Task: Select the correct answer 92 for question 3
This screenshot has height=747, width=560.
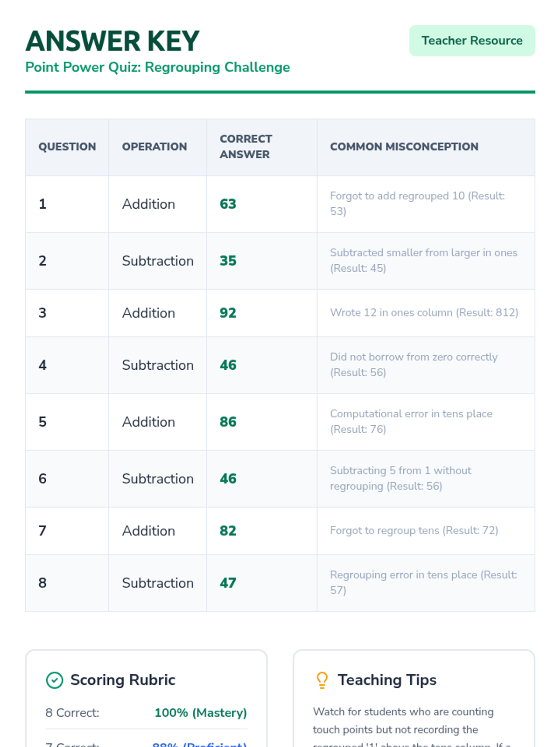Action: point(228,313)
